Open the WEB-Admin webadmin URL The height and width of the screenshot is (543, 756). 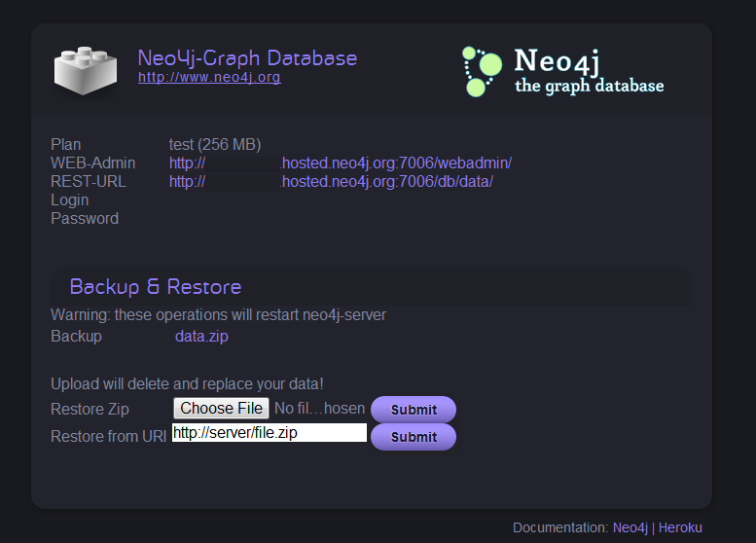(x=340, y=163)
